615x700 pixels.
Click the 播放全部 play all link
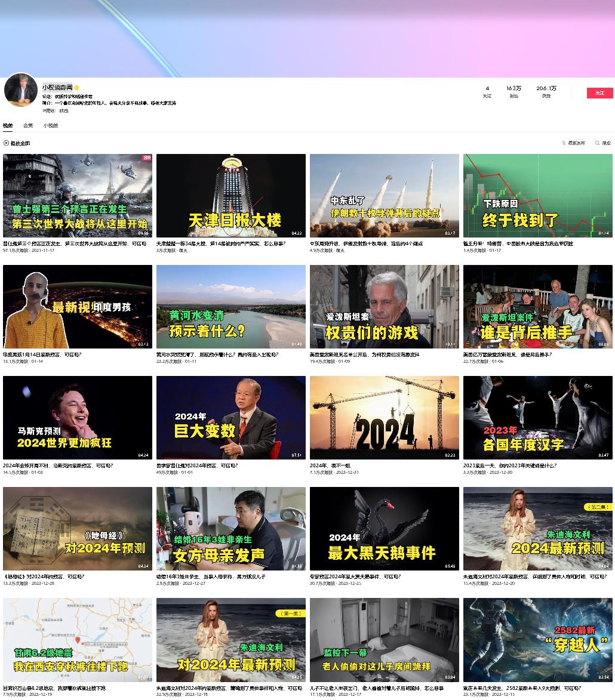[20, 143]
